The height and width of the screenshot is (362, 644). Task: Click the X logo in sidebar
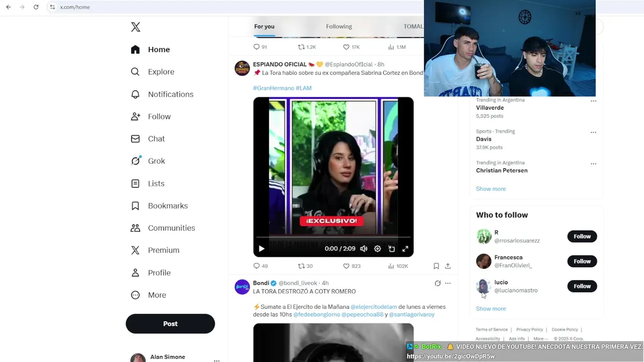click(x=135, y=27)
